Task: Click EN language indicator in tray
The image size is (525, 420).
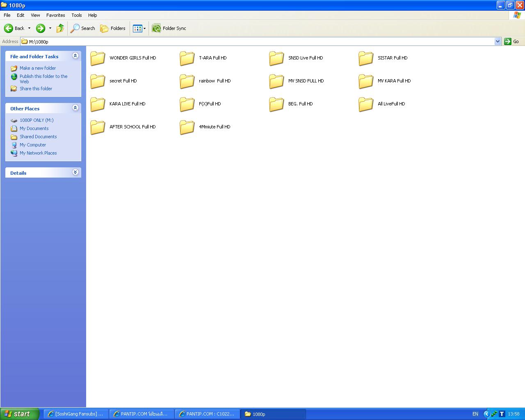Action: coord(475,414)
